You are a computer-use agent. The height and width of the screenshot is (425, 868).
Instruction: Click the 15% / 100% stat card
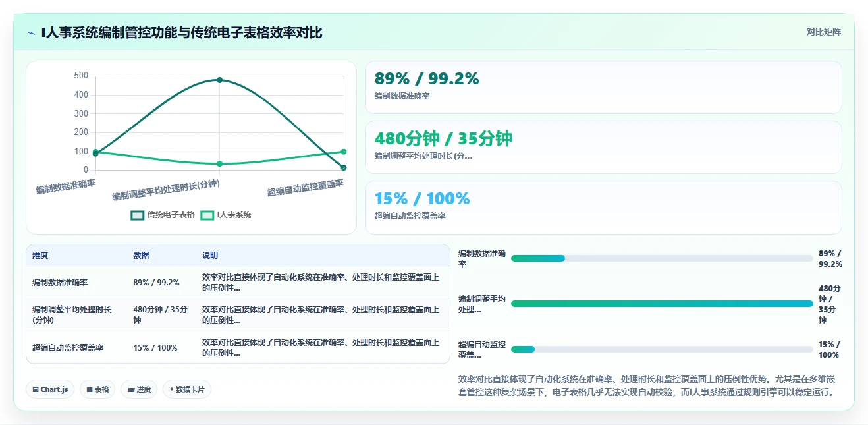point(603,207)
